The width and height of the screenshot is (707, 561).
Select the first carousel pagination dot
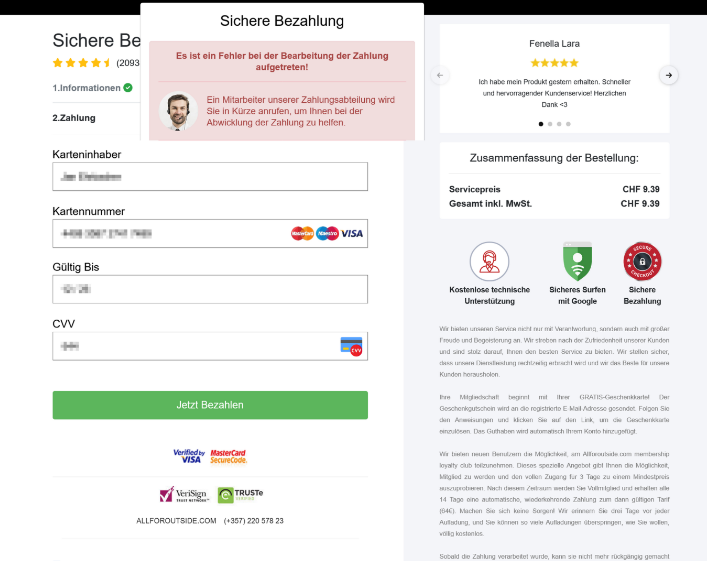541,124
